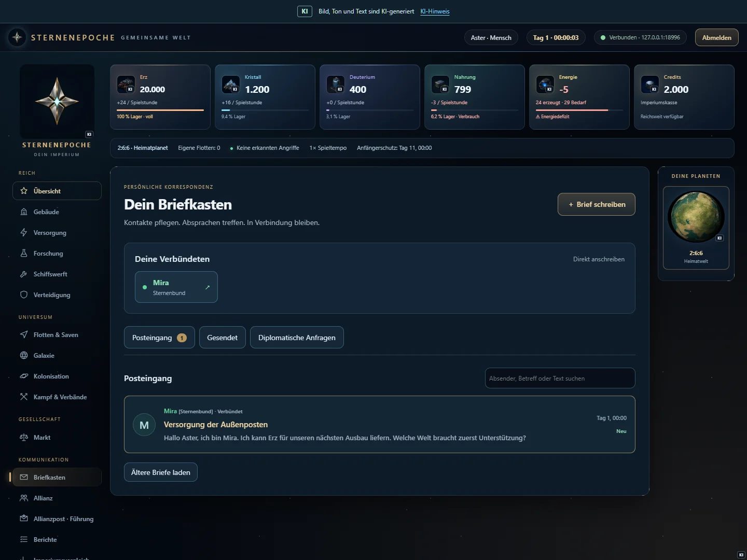This screenshot has height=560, width=747.
Task: Click the Versorgung lightning bolt icon
Action: click(x=24, y=232)
